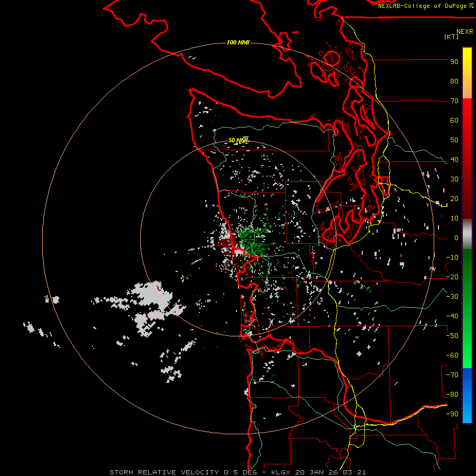
Task: Click the 30 value on the velocity scale
Action: pyautogui.click(x=454, y=179)
